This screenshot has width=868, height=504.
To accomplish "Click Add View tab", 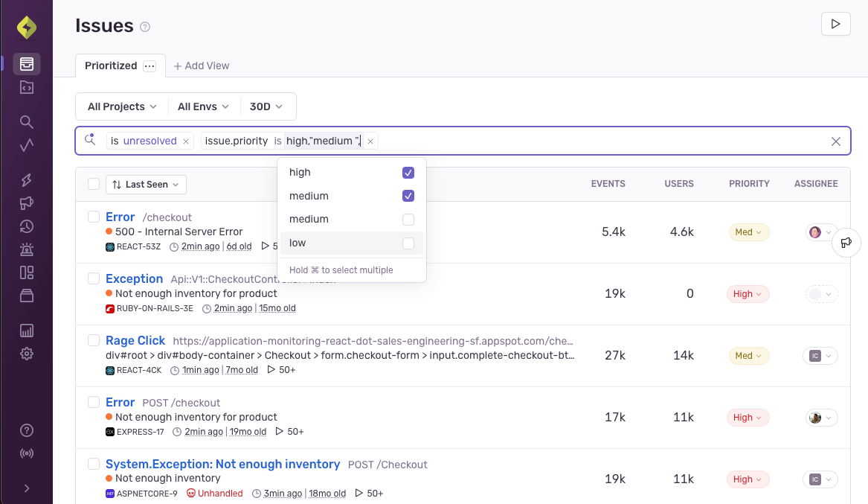I will (x=202, y=66).
